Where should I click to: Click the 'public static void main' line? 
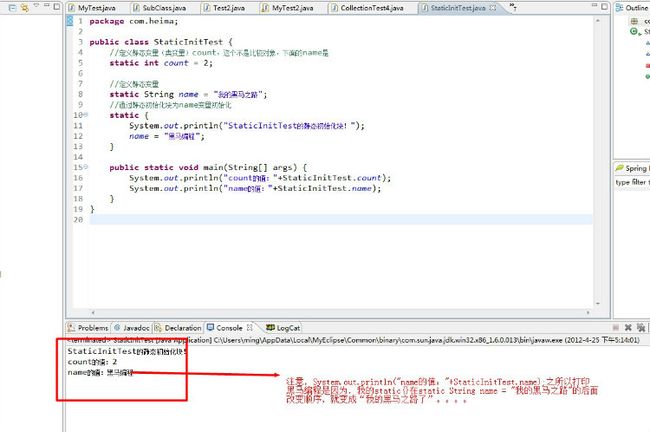[208, 167]
